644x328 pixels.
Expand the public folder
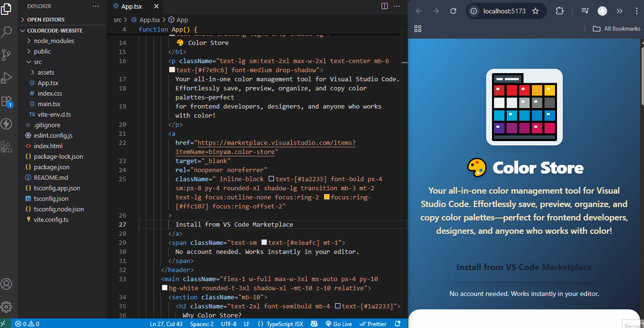point(42,51)
